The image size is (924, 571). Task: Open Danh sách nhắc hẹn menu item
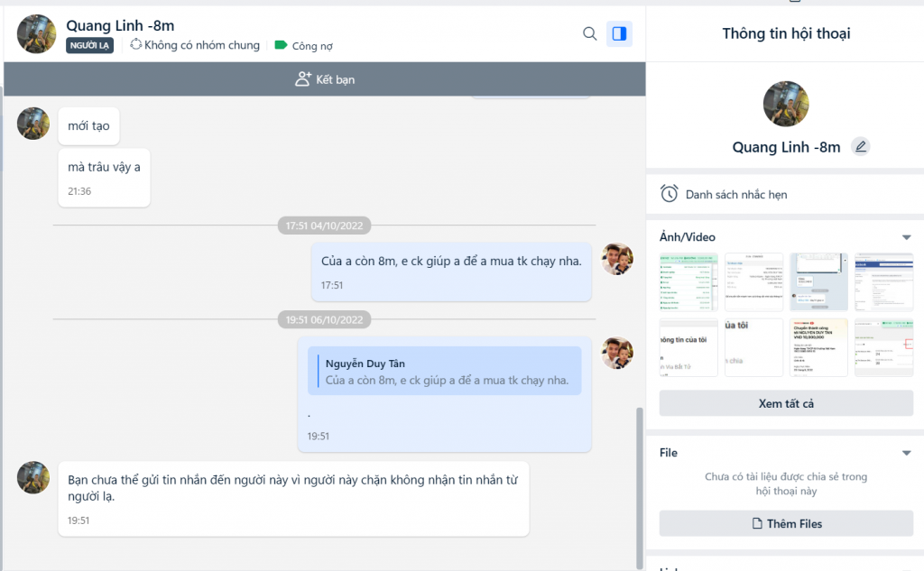735,194
